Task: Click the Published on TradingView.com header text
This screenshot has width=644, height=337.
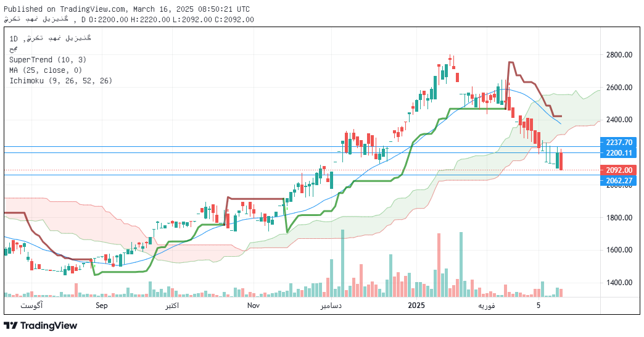Action: tap(126, 9)
